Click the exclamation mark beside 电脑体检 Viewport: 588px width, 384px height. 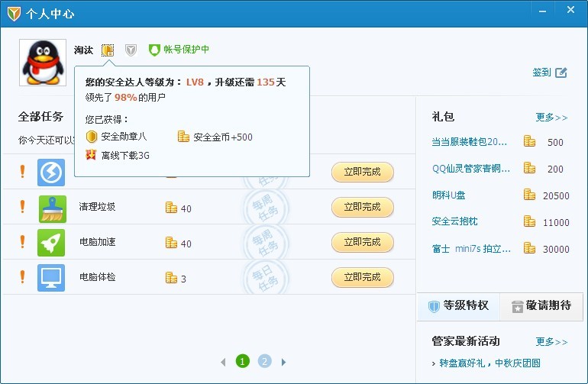pos(22,277)
